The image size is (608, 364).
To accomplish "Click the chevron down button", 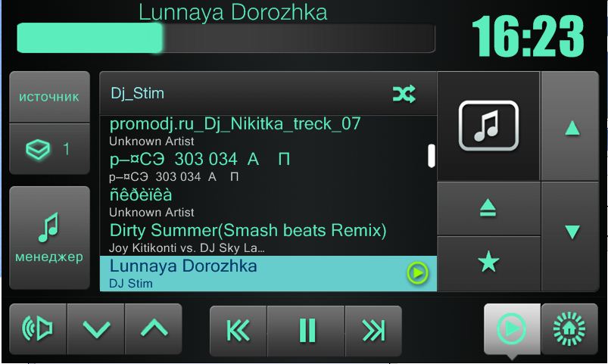I will [96, 329].
